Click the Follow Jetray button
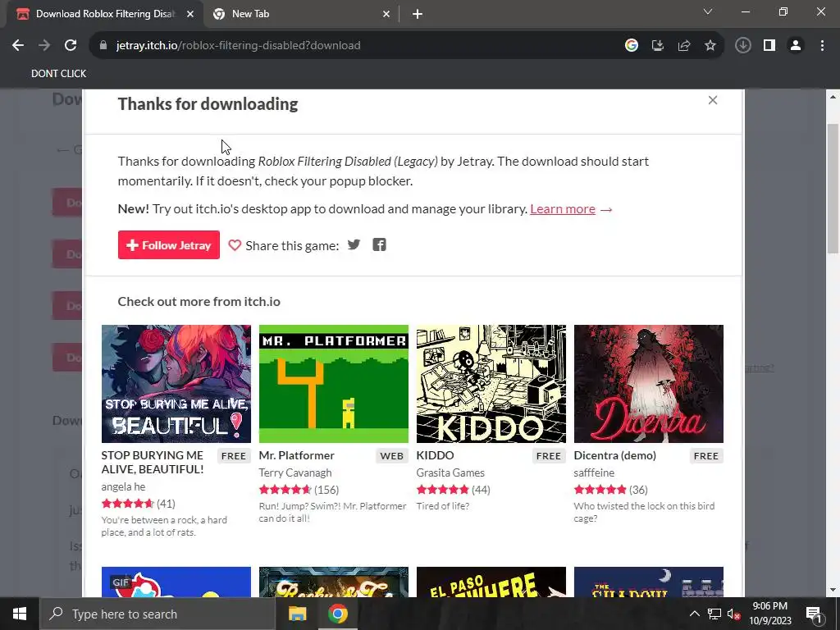This screenshot has width=840, height=630. click(169, 244)
